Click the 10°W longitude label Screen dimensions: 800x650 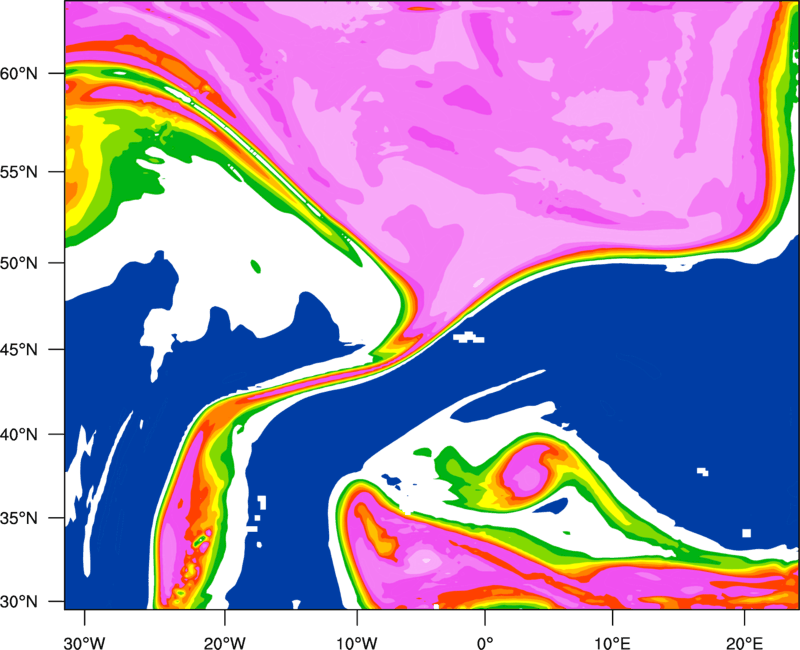pos(357,643)
